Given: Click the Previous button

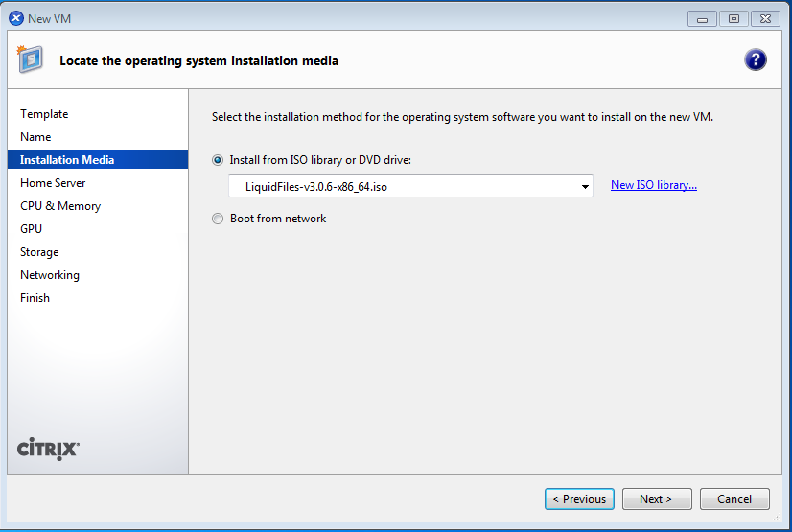Looking at the screenshot, I should click(x=579, y=498).
